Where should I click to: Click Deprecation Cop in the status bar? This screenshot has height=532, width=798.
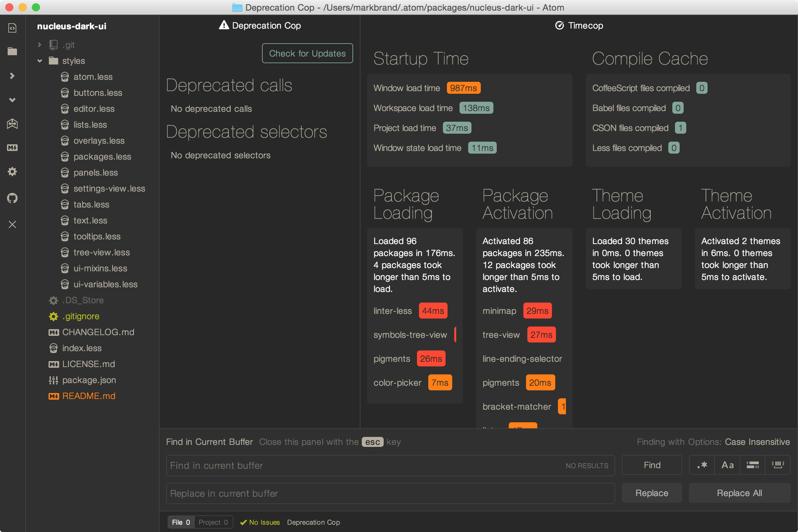pyautogui.click(x=314, y=522)
